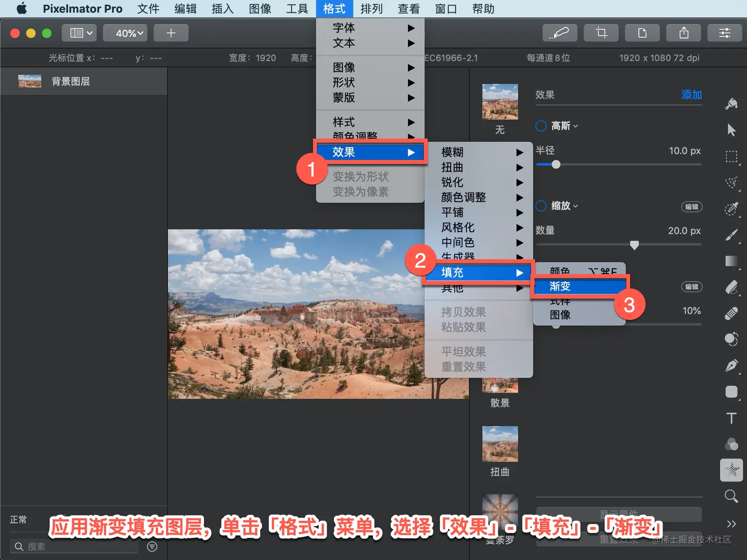Select the highlighted Effects star tool
This screenshot has height=560, width=747.
tap(731, 470)
